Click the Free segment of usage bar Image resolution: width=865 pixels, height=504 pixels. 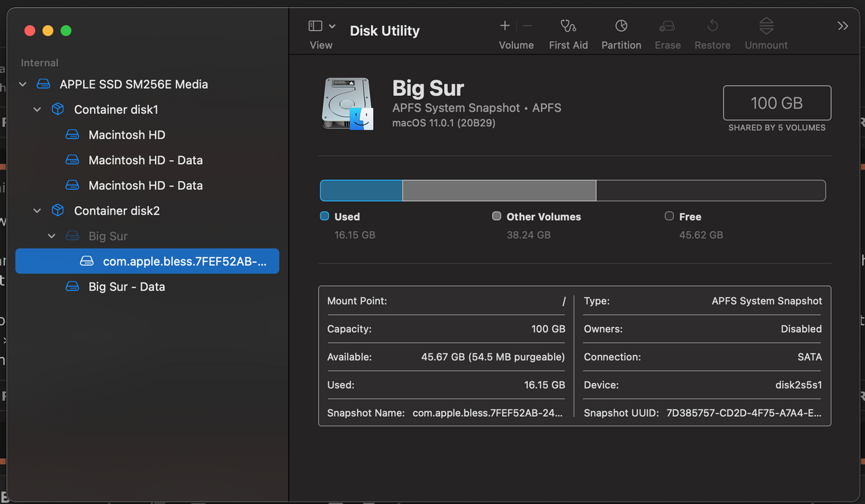[710, 191]
